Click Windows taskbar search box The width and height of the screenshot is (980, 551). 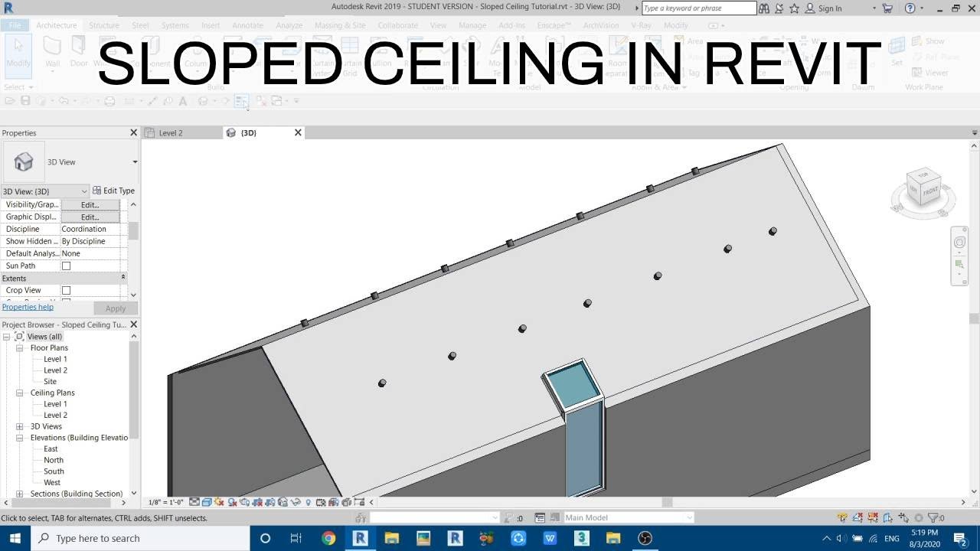click(142, 538)
